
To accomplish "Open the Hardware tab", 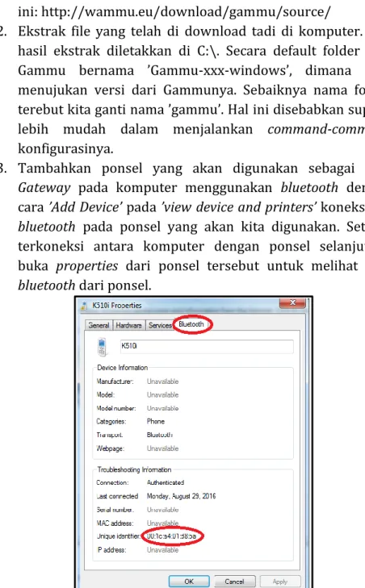I will click(129, 326).
